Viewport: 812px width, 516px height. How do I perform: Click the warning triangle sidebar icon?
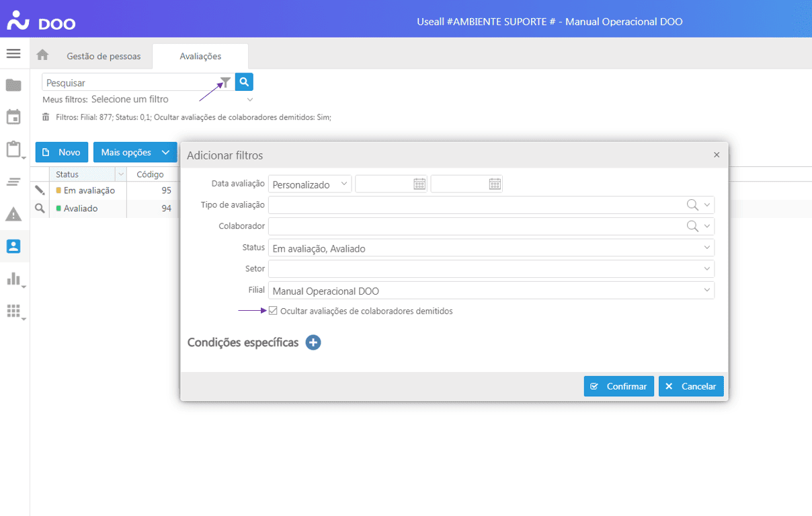pyautogui.click(x=13, y=215)
